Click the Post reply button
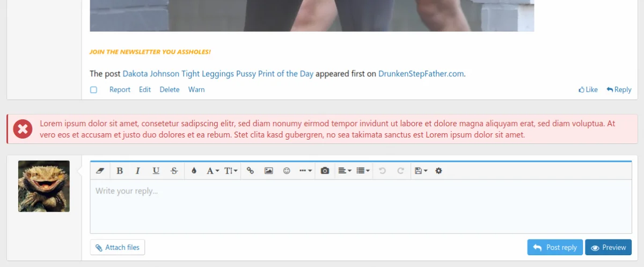The height and width of the screenshot is (267, 644). click(555, 248)
